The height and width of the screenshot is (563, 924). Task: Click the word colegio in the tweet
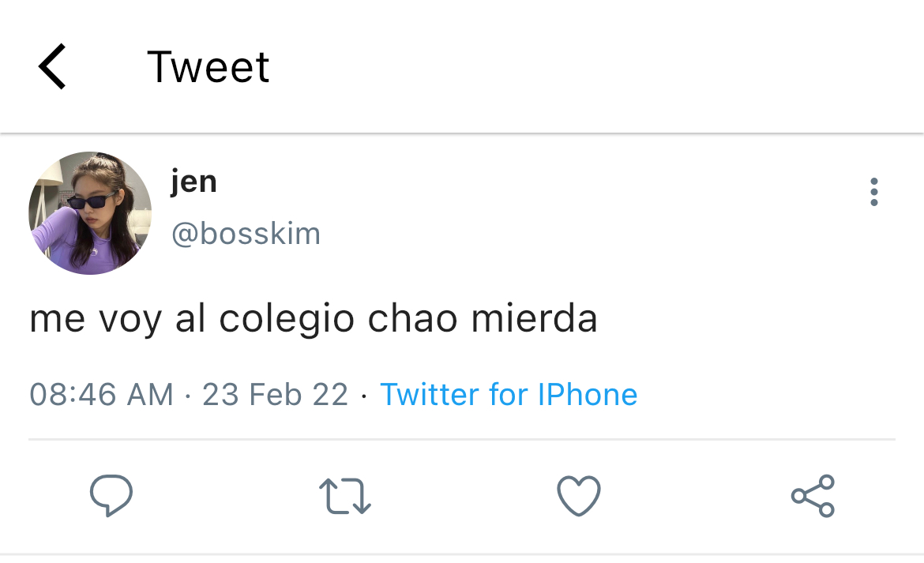(x=287, y=320)
